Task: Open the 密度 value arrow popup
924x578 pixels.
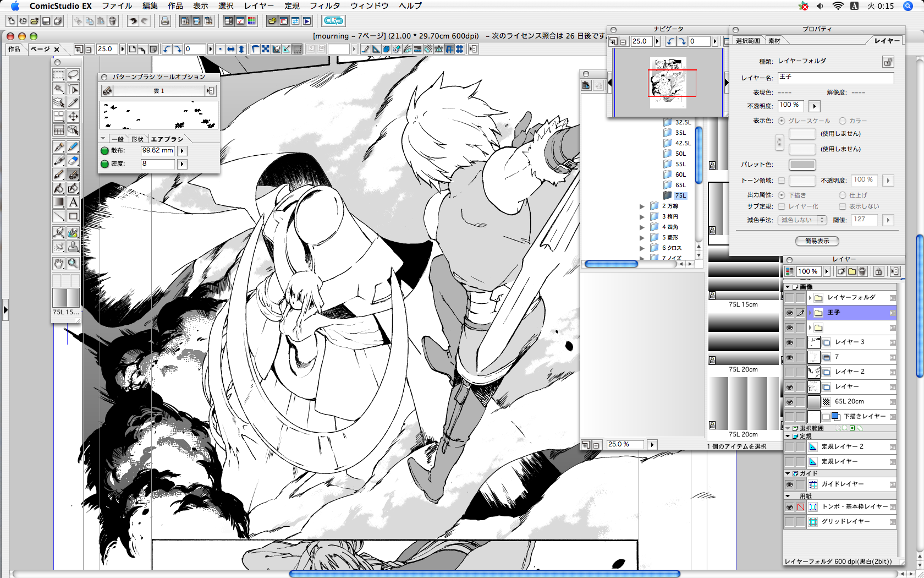Action: [x=183, y=164]
